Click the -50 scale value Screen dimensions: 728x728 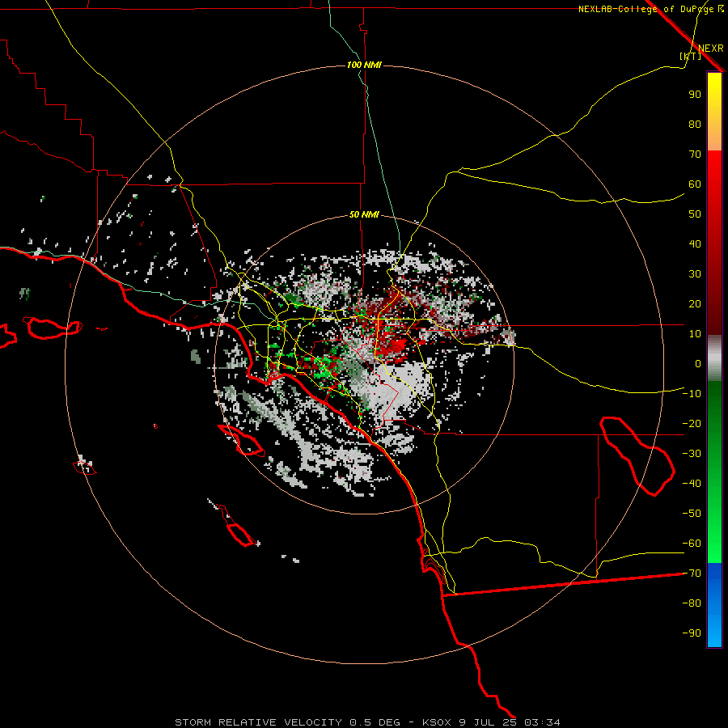[692, 514]
